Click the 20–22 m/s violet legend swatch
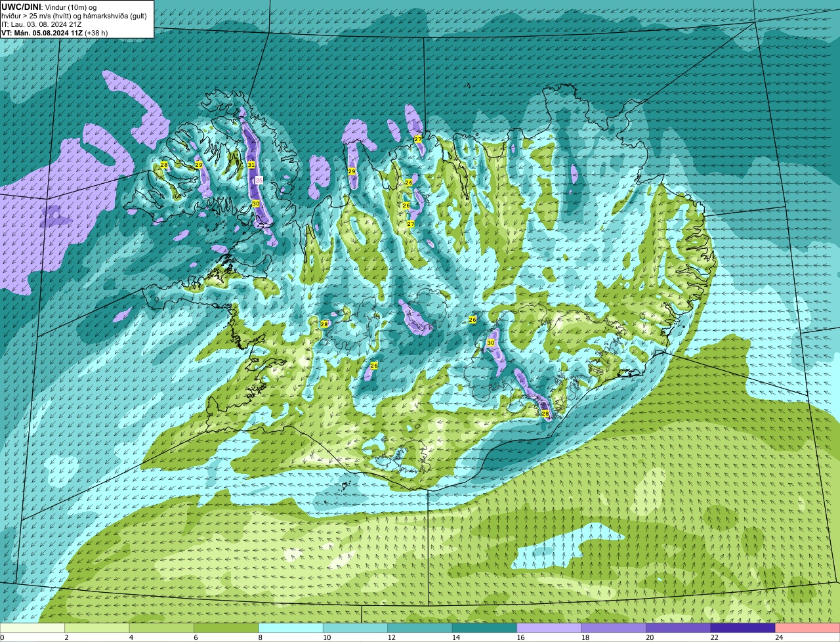This screenshot has height=642, width=840. pyautogui.click(x=679, y=628)
